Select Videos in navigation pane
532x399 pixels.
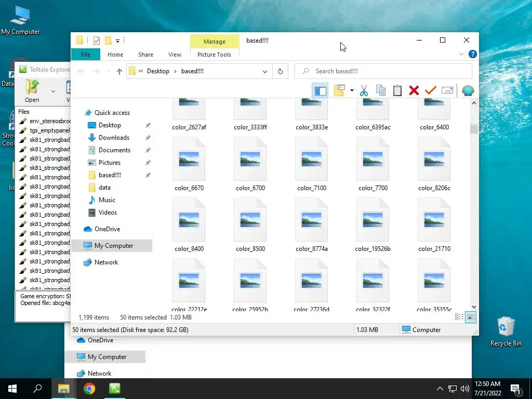[x=108, y=212]
